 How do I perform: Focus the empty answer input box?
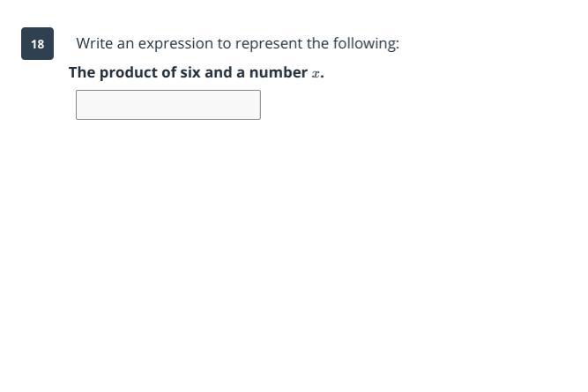(x=167, y=105)
